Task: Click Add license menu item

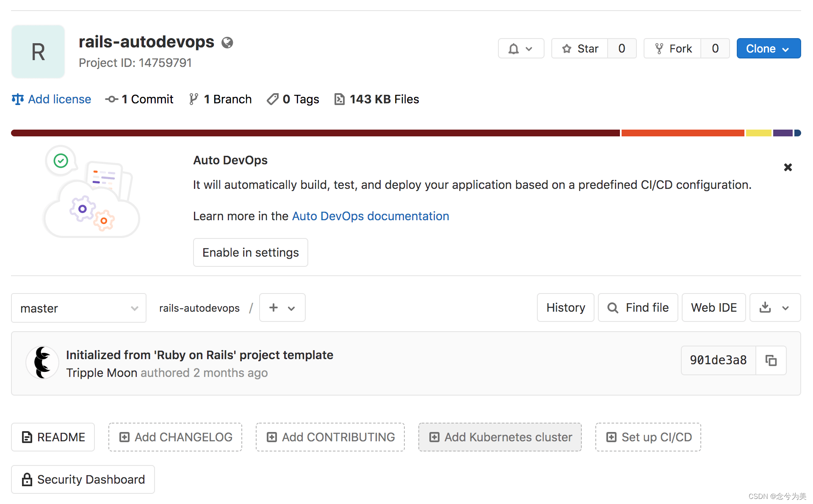Action: 52,99
